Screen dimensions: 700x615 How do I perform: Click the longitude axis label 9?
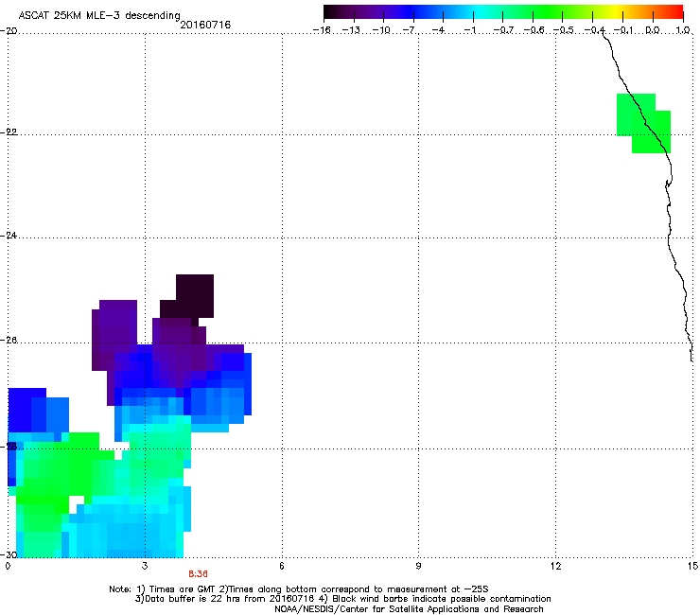pyautogui.click(x=418, y=566)
